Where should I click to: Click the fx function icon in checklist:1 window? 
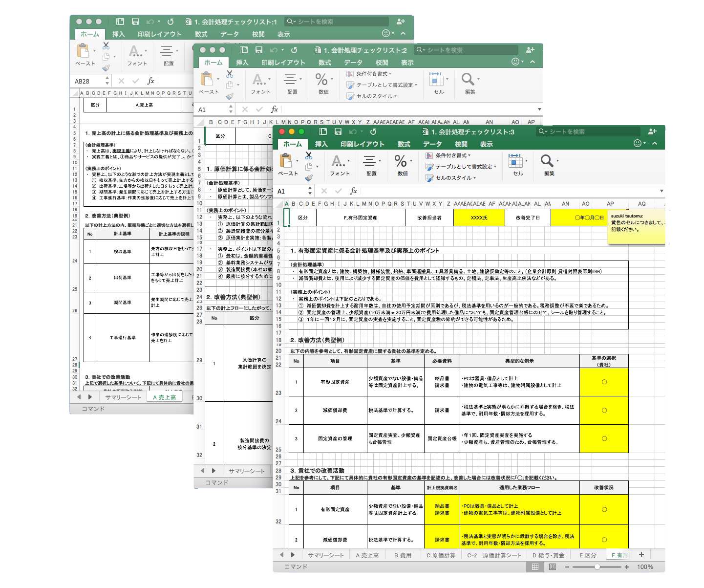(151, 81)
